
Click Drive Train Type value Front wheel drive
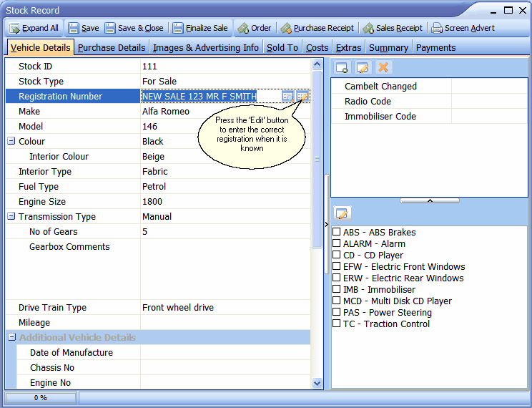pyautogui.click(x=178, y=308)
